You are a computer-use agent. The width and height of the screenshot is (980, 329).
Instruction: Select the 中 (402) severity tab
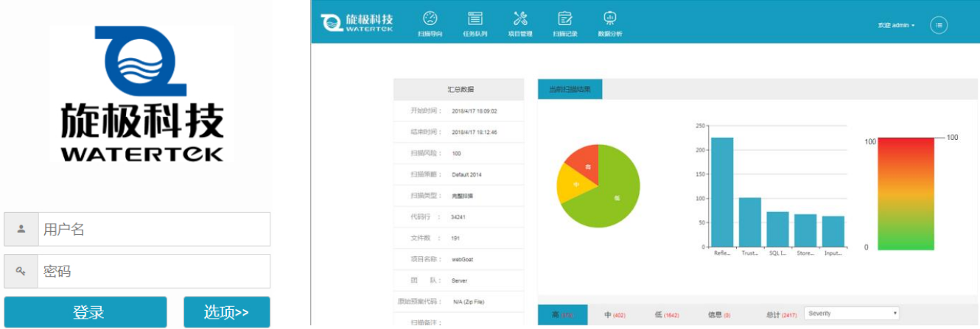(x=615, y=315)
